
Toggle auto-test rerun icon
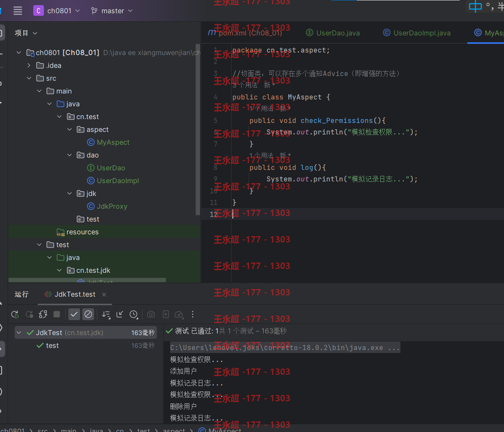(43, 314)
